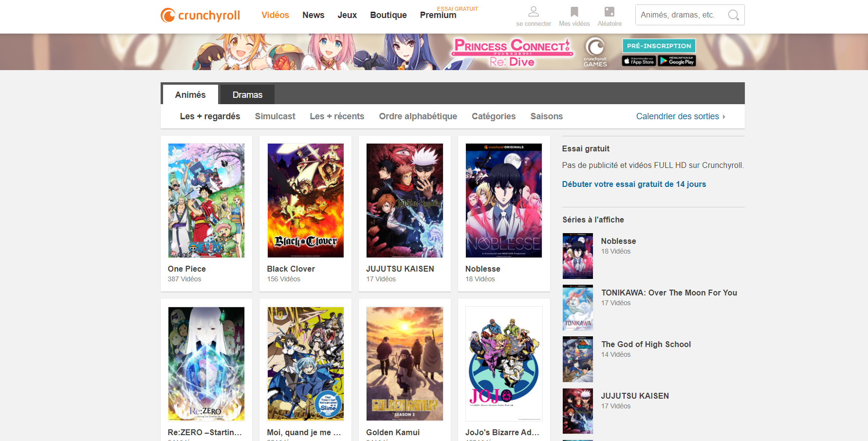
Task: Open Mes vidéos bookmark icon
Action: pos(574,12)
